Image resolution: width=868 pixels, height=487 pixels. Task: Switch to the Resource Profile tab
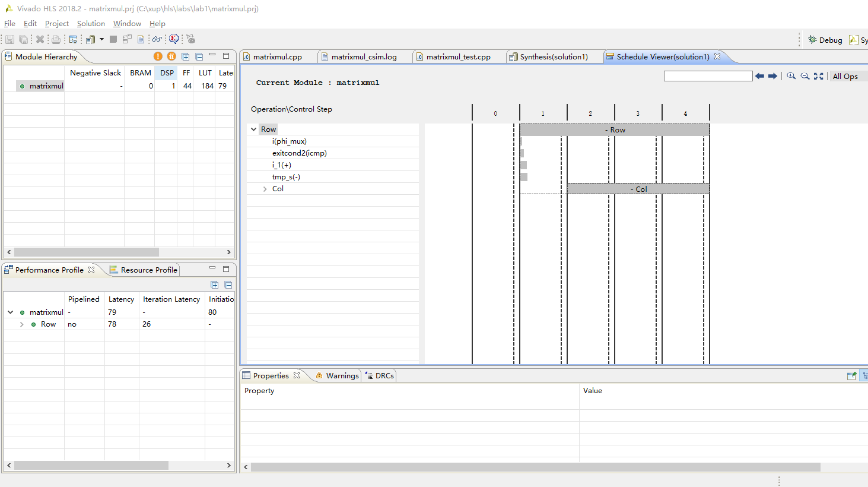coord(144,270)
